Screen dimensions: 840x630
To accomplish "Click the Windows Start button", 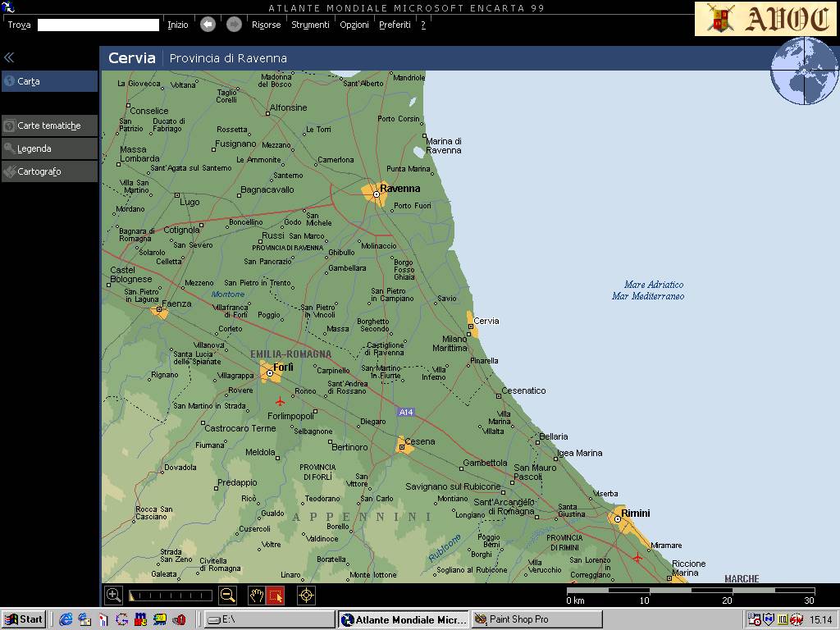I will [23, 619].
